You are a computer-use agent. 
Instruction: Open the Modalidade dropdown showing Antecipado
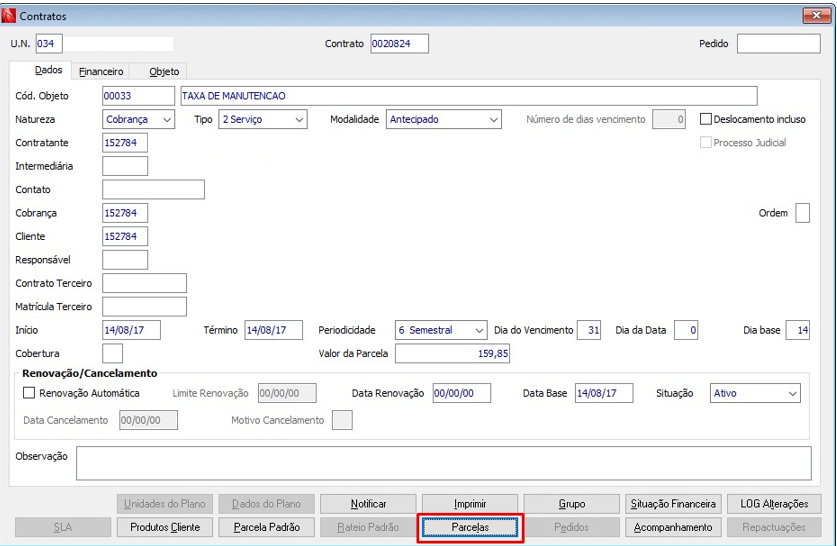tap(444, 120)
